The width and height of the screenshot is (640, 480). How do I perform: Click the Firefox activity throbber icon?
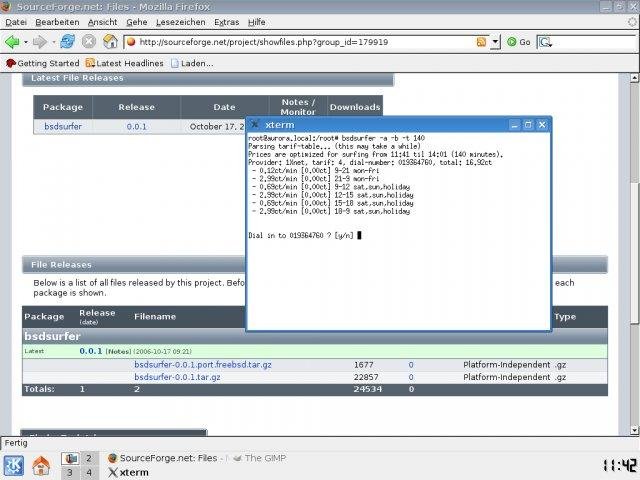tap(633, 22)
